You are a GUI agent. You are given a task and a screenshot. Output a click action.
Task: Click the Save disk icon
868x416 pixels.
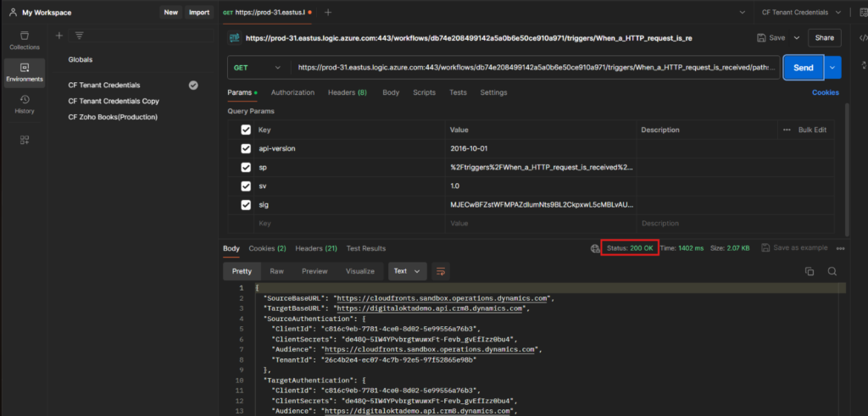click(761, 37)
